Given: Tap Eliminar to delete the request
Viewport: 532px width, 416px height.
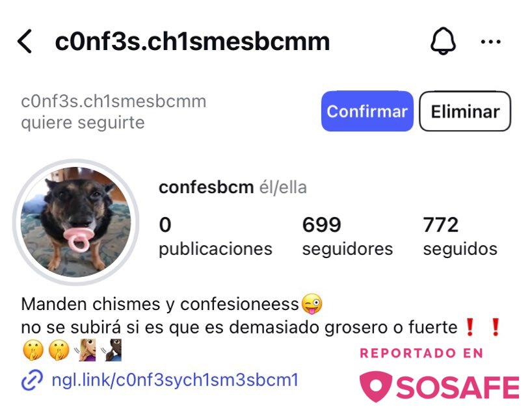Looking at the screenshot, I should (465, 111).
